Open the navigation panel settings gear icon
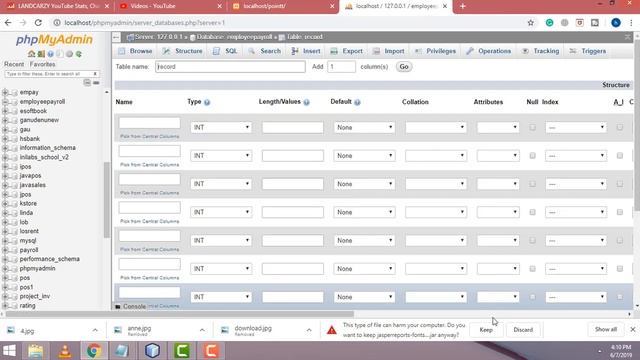Screen dimensions: 640x360 pos(69,54)
